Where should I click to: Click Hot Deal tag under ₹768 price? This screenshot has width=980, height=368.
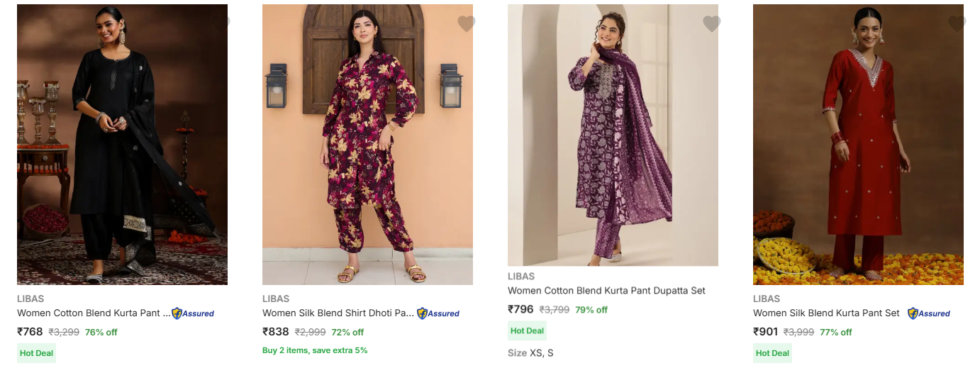tap(36, 353)
